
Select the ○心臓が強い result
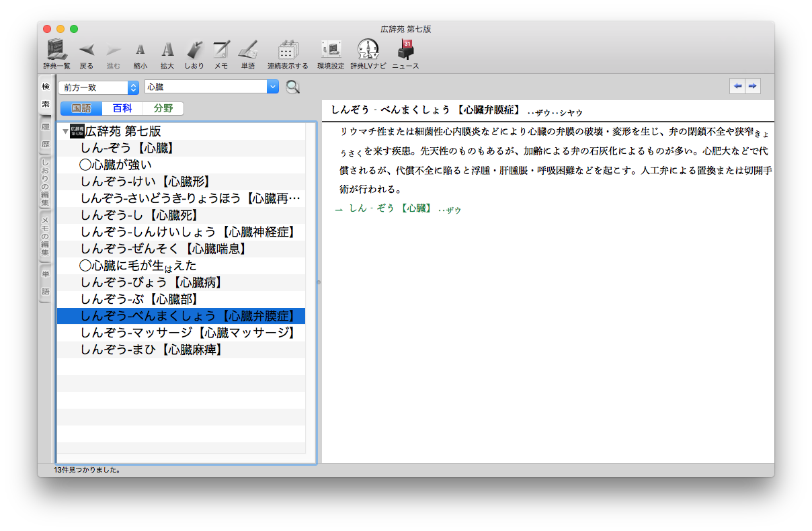click(181, 165)
